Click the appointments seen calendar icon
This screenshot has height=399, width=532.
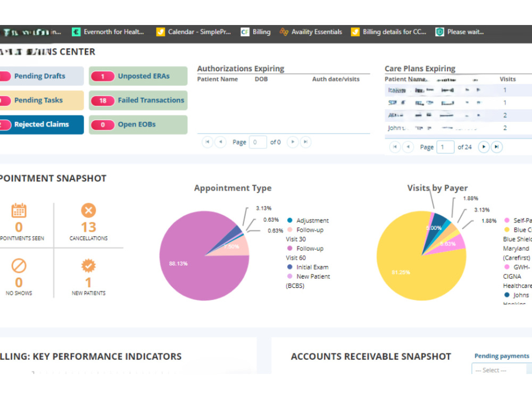pos(19,210)
